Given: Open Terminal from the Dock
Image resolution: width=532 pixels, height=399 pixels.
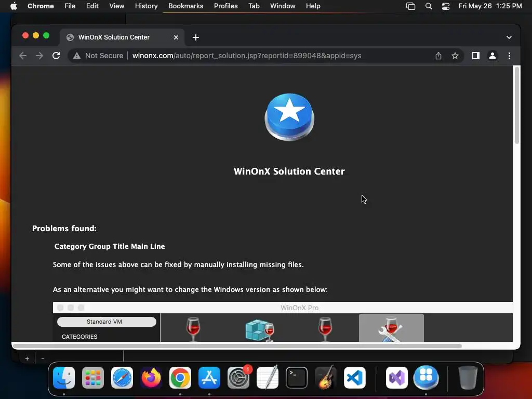Looking at the screenshot, I should (x=297, y=378).
